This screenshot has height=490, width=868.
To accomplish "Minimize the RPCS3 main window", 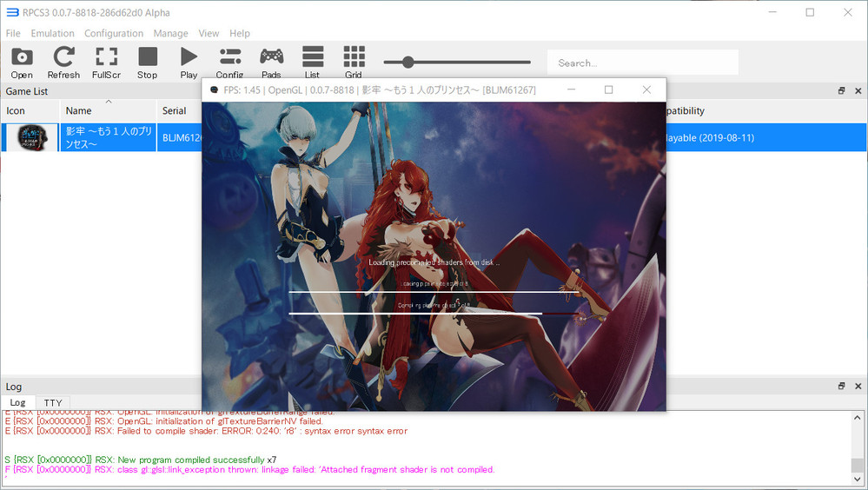I will point(772,12).
